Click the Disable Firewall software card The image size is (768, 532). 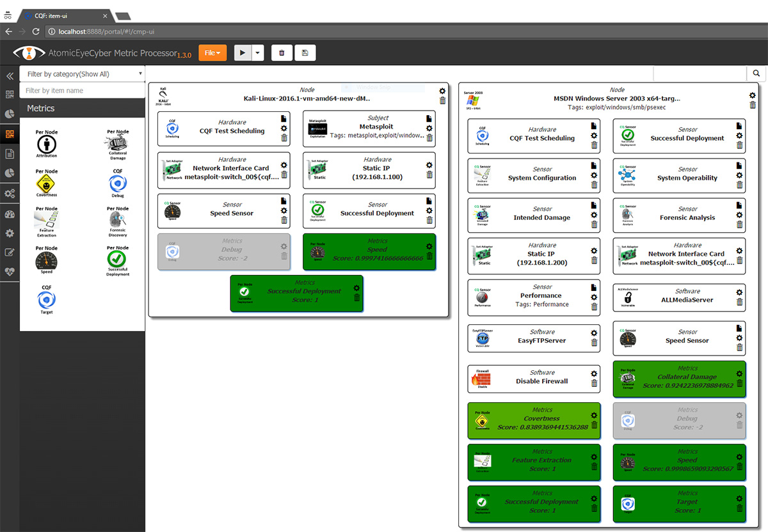[x=534, y=377]
